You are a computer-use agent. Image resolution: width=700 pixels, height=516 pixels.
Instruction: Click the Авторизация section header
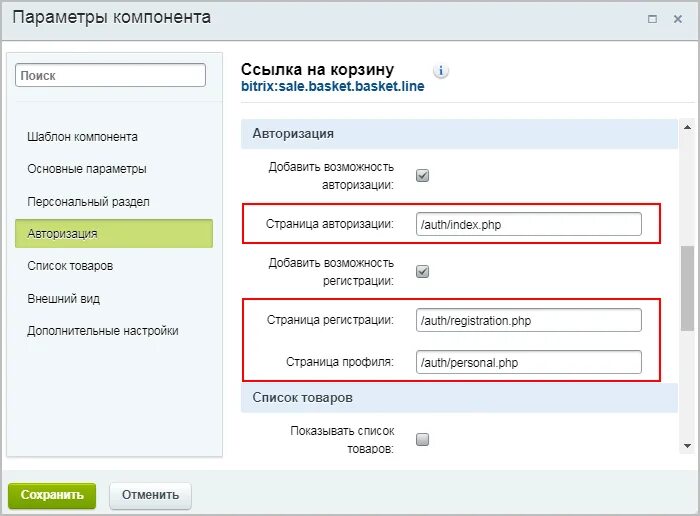[459, 133]
